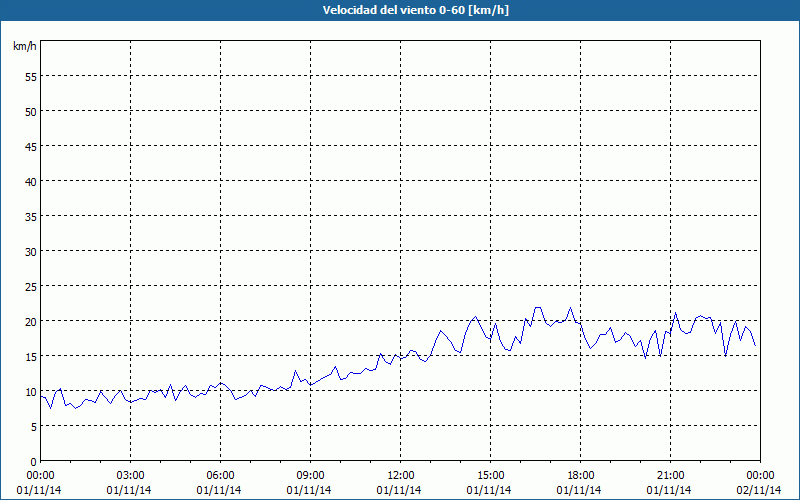Click the 12:00 time axis label
Viewport: 800px width, 500px height.
pyautogui.click(x=401, y=476)
